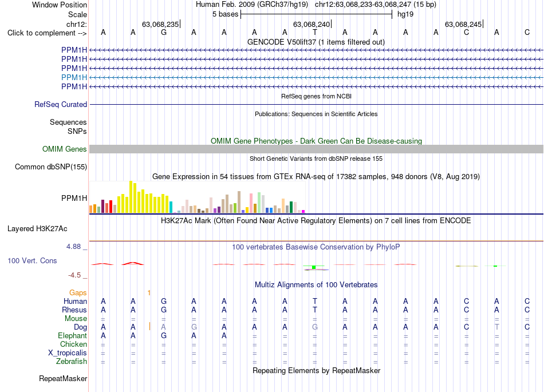Click the Sequences label of Publications track
Viewport: 544px width, 392px height.
click(68, 122)
